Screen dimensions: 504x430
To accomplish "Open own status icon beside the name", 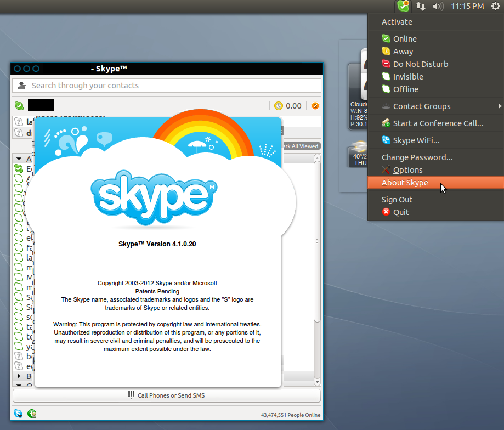I will coord(19,105).
